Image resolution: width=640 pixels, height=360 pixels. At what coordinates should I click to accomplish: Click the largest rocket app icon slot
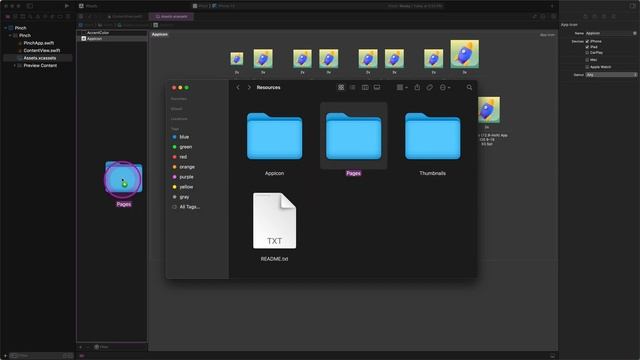pos(464,54)
